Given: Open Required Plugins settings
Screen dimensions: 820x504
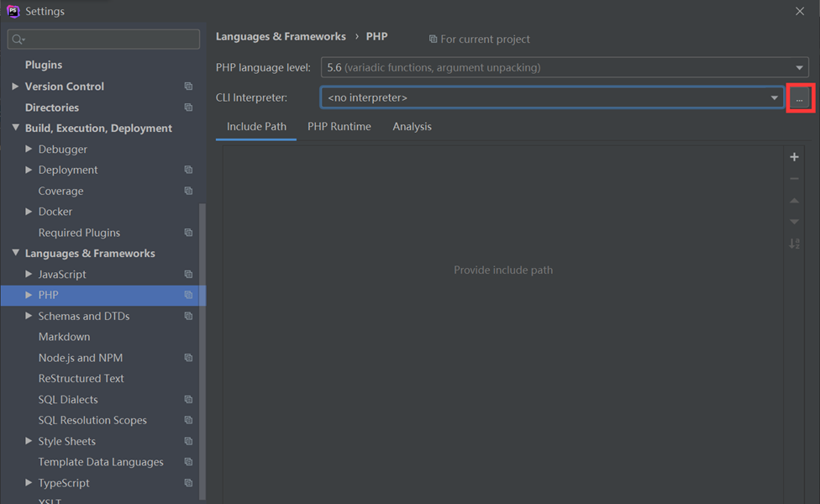Looking at the screenshot, I should pyautogui.click(x=79, y=233).
